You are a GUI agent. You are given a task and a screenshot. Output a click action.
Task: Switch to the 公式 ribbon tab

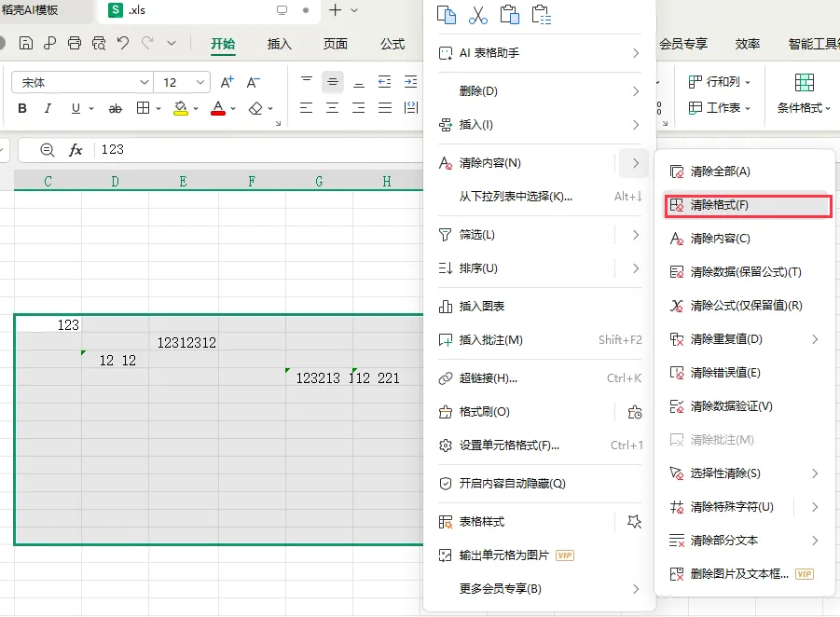[x=392, y=44]
